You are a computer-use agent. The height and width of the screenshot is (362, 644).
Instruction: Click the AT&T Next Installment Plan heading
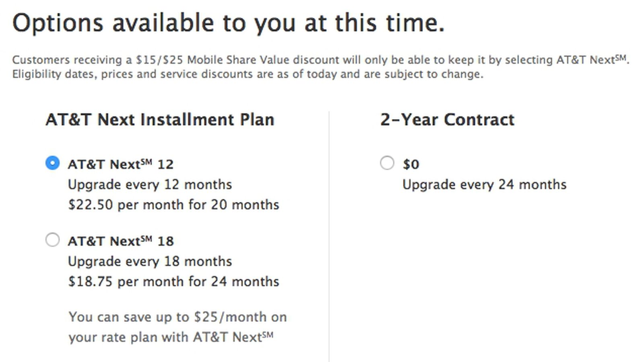point(160,120)
